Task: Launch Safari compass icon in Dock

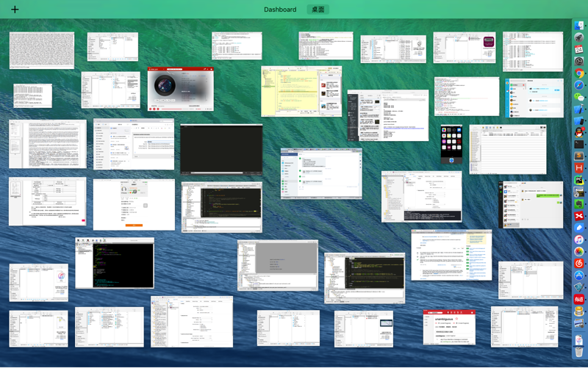Action: coord(579,85)
